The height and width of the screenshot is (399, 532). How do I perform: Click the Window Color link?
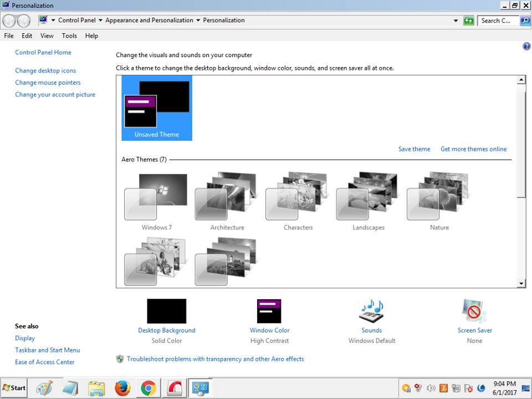point(269,330)
